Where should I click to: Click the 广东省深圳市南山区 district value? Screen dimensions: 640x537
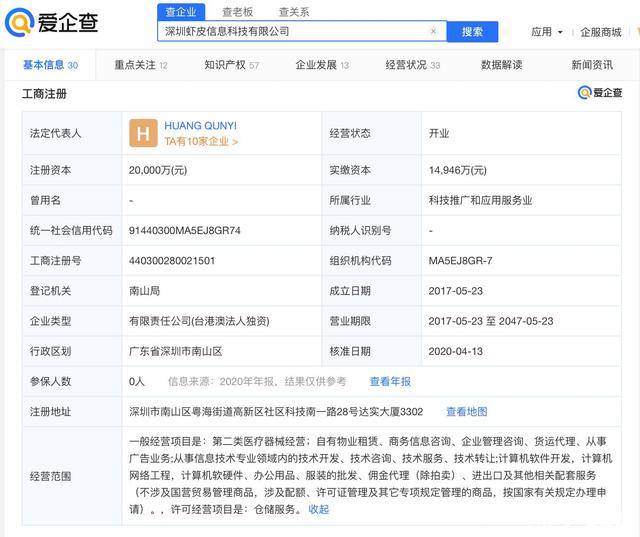pos(176,351)
